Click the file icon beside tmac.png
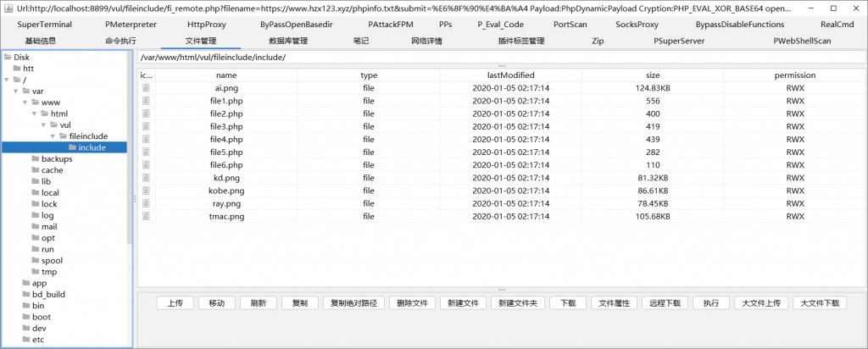This screenshot has width=868, height=349. coord(147,216)
